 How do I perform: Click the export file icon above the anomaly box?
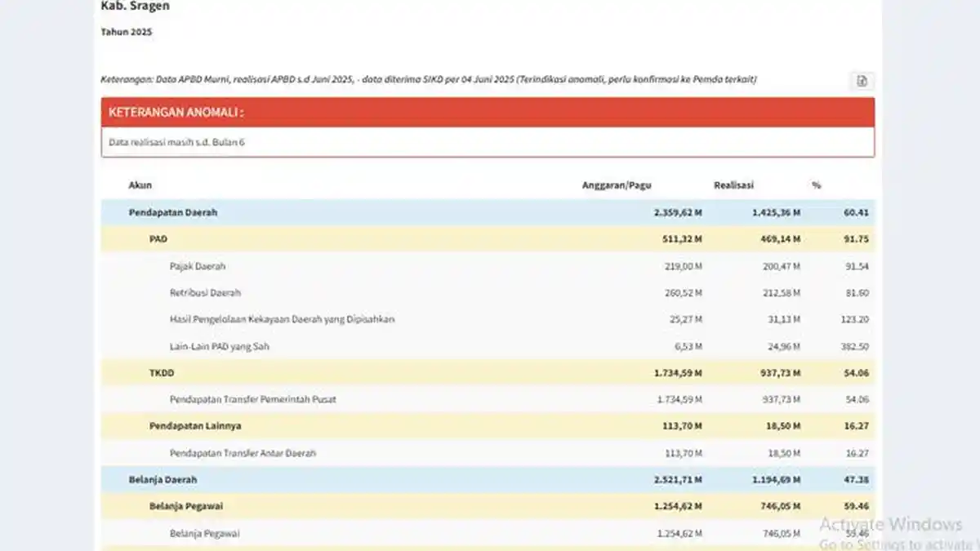[862, 81]
